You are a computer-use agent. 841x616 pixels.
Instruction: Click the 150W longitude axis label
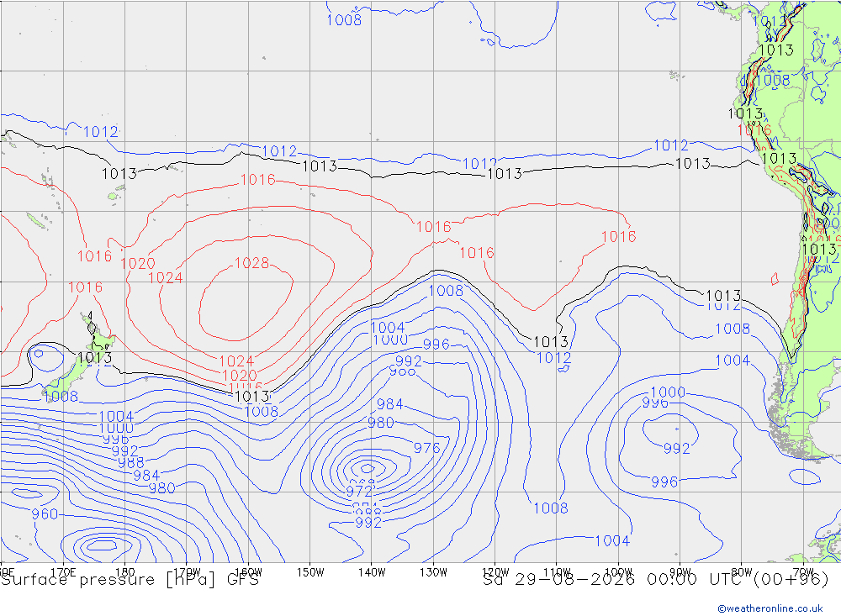coord(310,572)
